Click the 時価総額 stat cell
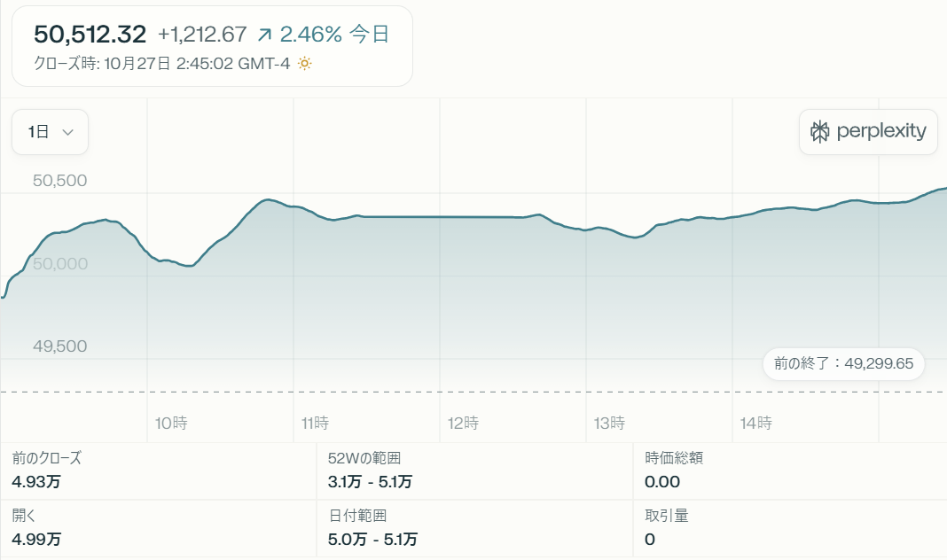The image size is (947, 560). (x=789, y=470)
